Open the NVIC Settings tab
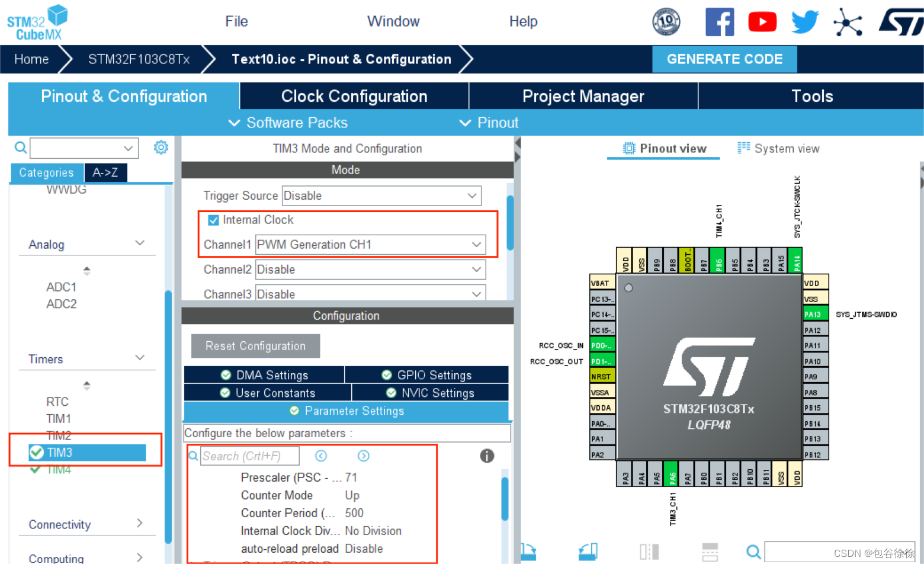The height and width of the screenshot is (564, 924). [430, 393]
